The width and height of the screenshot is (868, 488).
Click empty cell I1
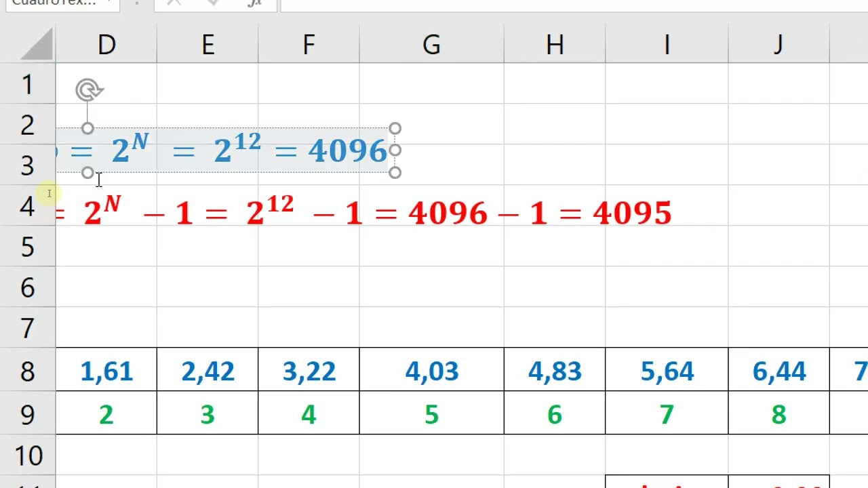[667, 84]
